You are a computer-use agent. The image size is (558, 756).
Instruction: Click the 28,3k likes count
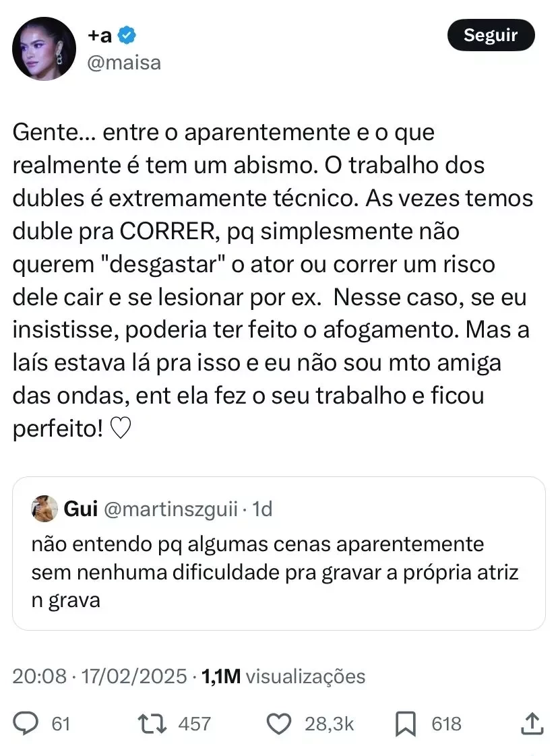tap(329, 724)
